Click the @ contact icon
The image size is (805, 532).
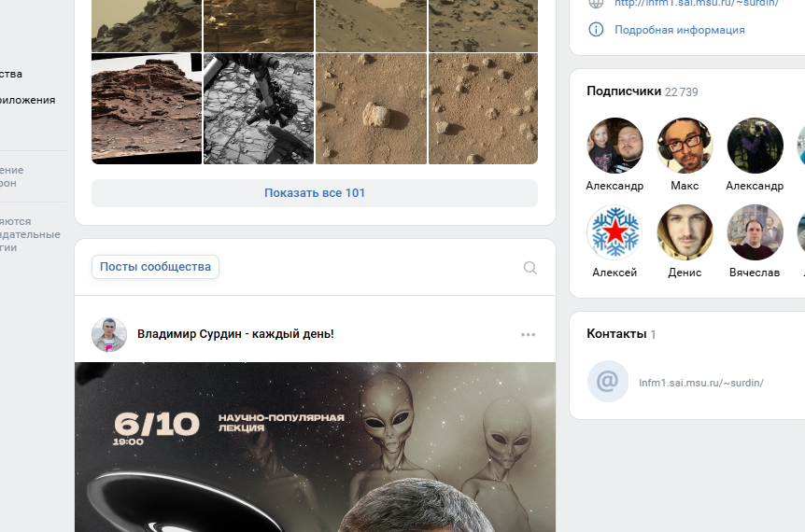pyautogui.click(x=608, y=381)
